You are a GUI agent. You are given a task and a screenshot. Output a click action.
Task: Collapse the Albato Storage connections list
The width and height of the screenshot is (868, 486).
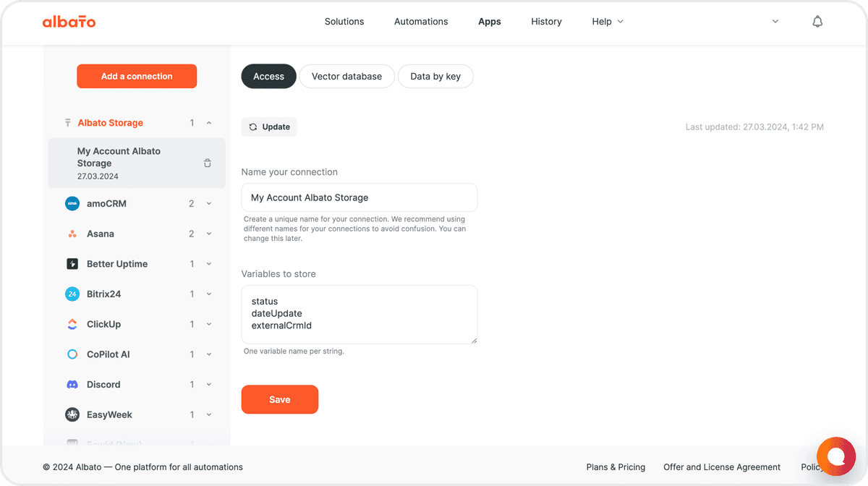209,123
